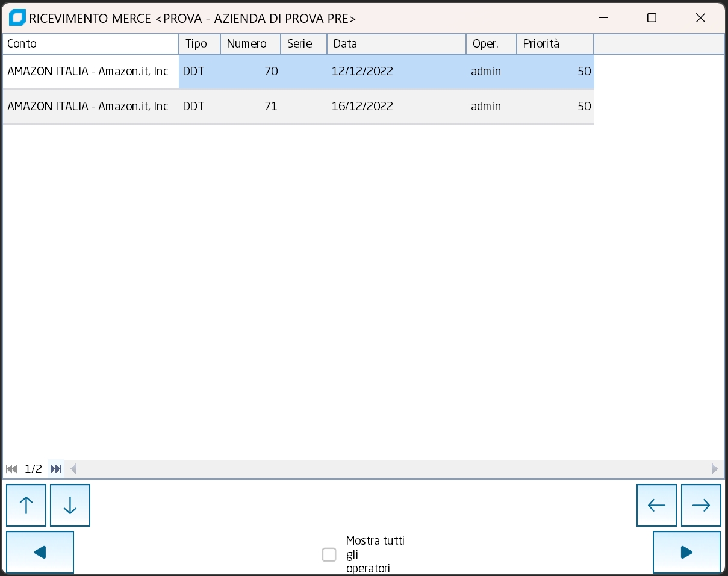The height and width of the screenshot is (576, 728).
Task: Click the down arrow button
Action: point(70,505)
